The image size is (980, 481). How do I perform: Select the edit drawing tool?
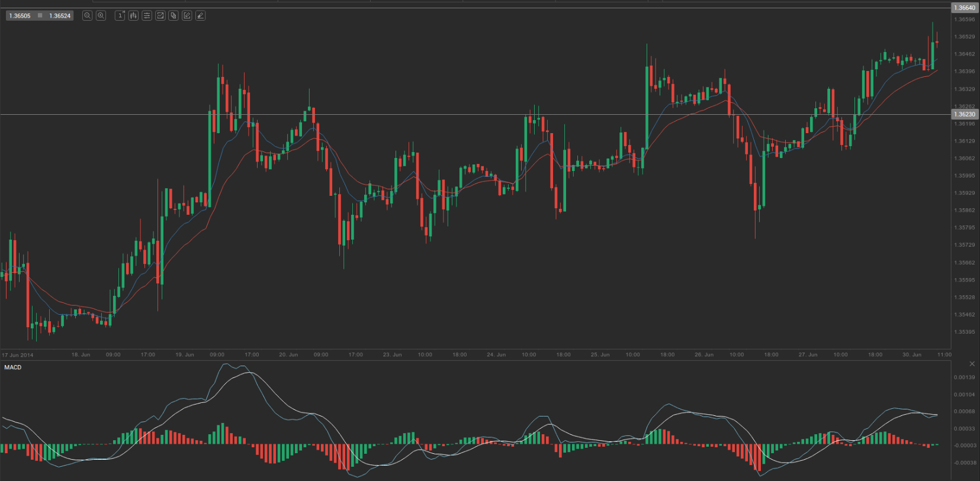pos(187,15)
